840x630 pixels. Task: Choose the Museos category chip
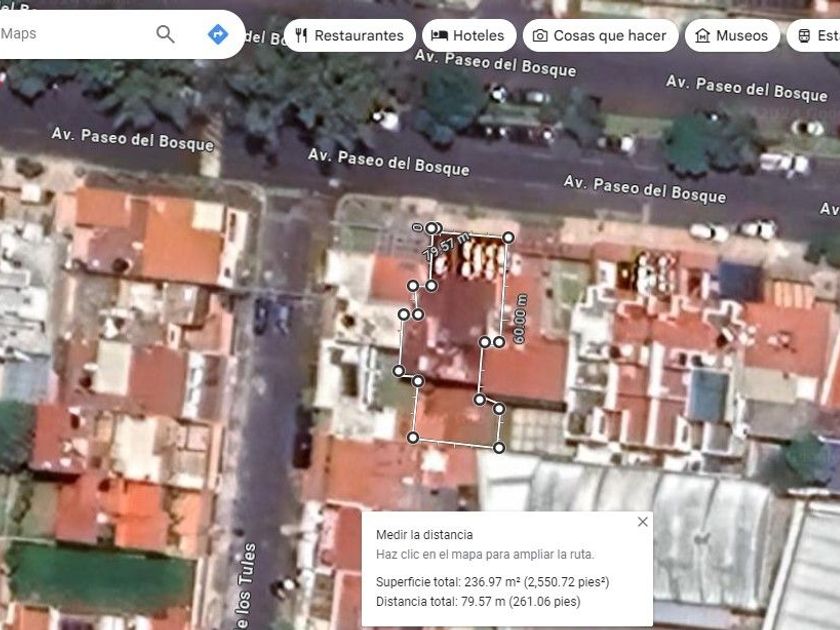click(732, 35)
